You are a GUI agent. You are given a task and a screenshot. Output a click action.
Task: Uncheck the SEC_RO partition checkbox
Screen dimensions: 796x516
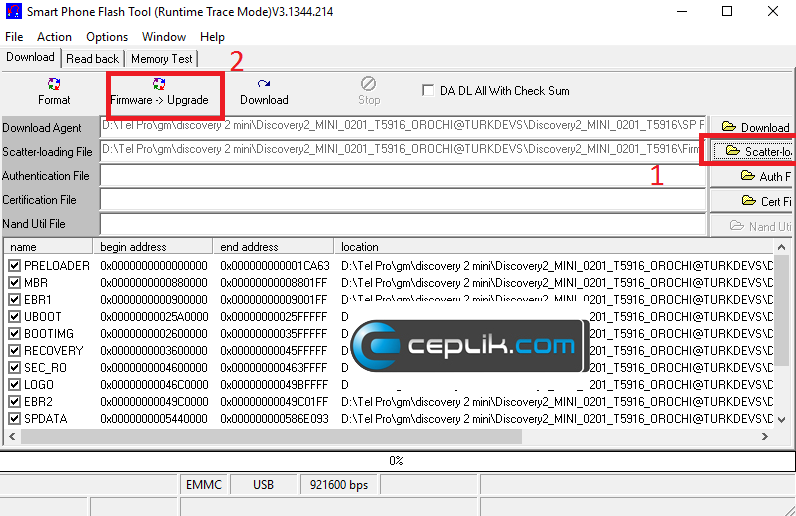[x=14, y=368]
